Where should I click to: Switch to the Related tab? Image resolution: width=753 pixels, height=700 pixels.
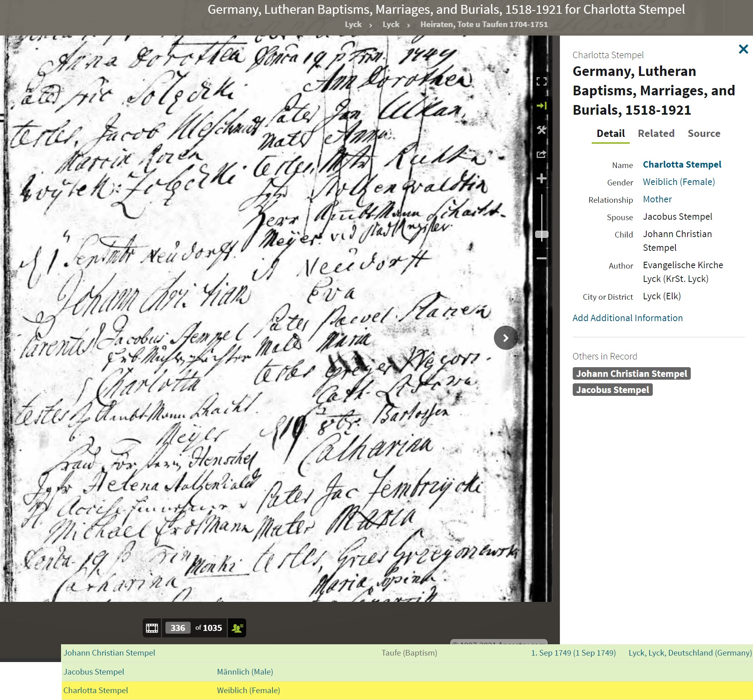656,134
